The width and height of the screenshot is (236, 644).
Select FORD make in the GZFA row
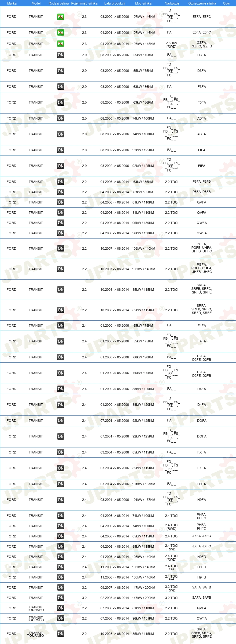11,44
